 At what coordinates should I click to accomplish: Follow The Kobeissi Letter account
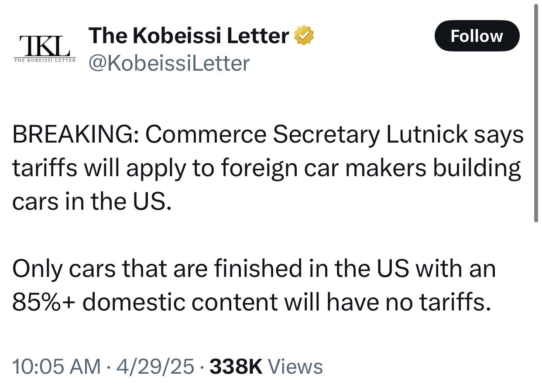477,36
